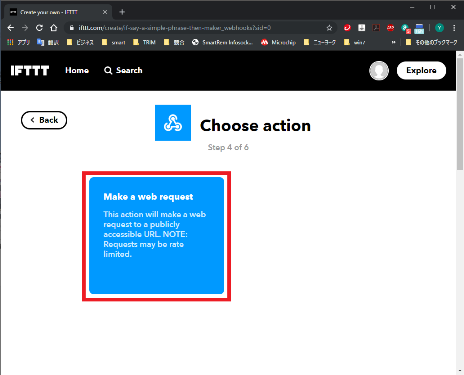
Task: Bookmark this page with star icon
Action: pos(329,28)
